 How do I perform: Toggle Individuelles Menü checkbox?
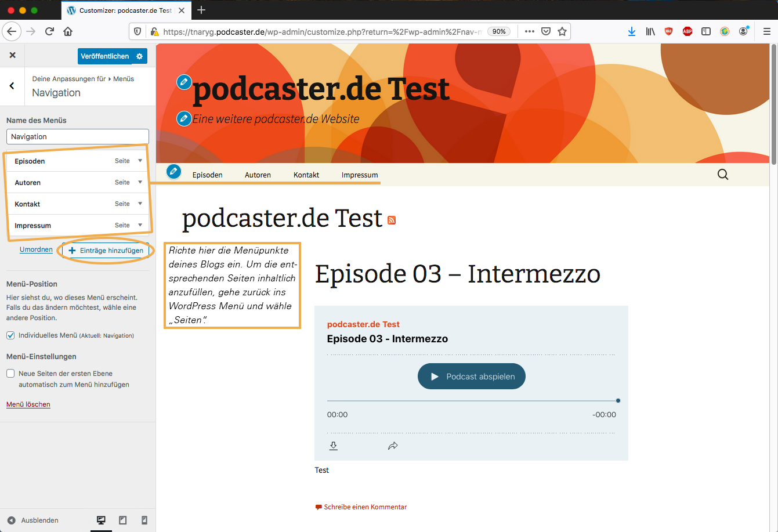[x=10, y=335]
